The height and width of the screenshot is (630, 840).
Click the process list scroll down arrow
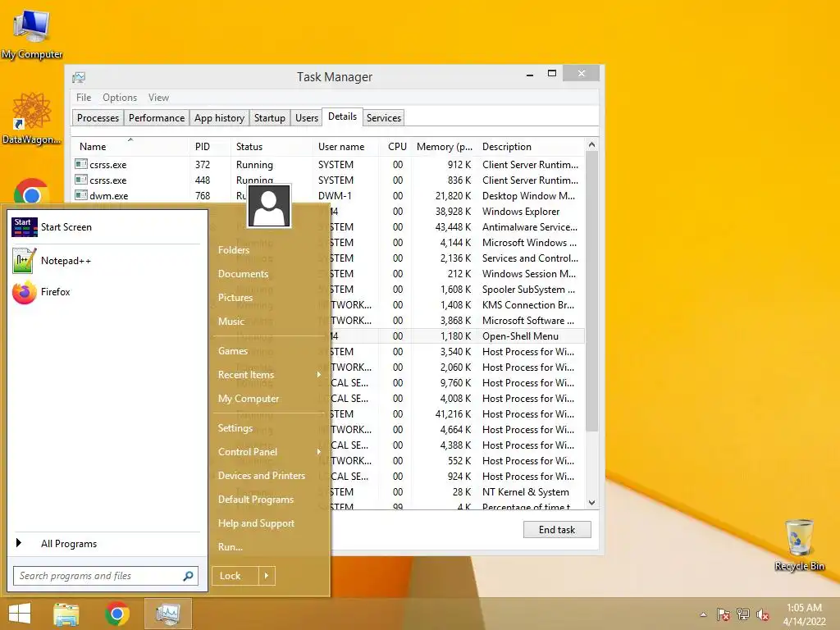[x=591, y=503]
